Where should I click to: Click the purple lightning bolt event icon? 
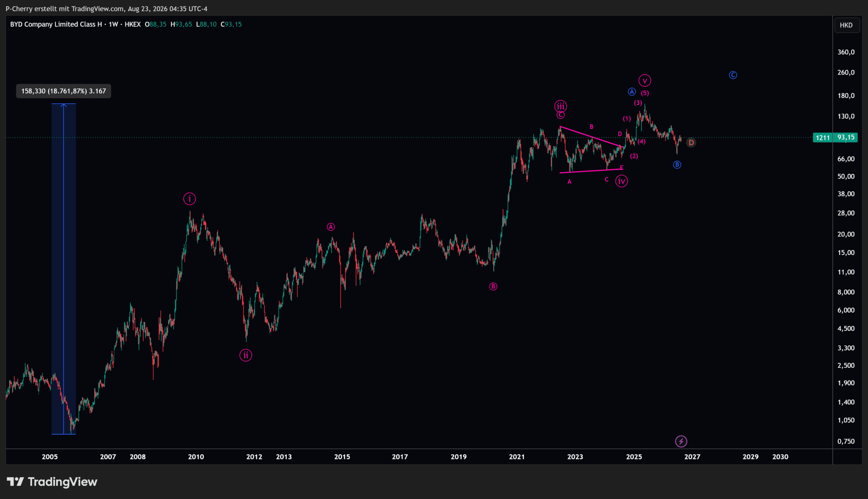pos(681,441)
